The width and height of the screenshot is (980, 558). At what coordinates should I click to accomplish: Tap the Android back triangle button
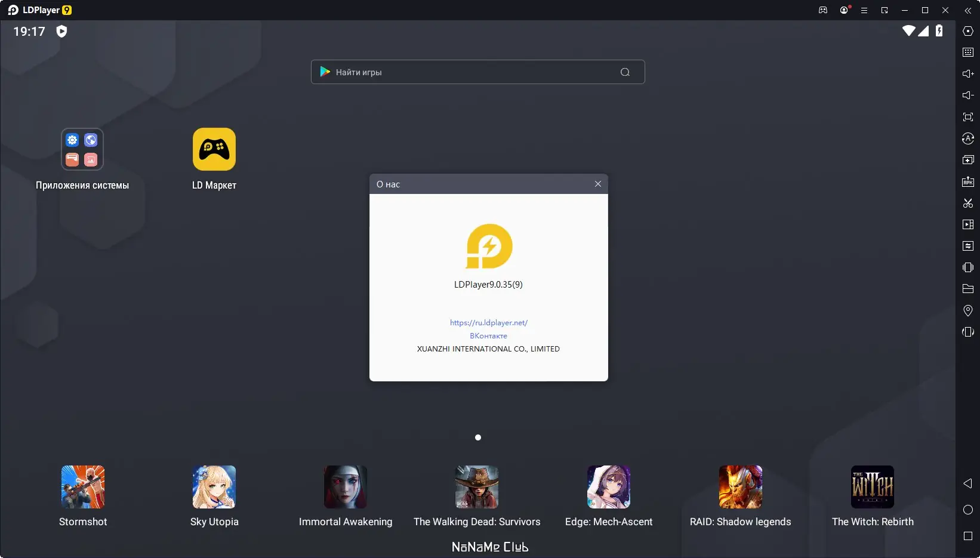(967, 483)
